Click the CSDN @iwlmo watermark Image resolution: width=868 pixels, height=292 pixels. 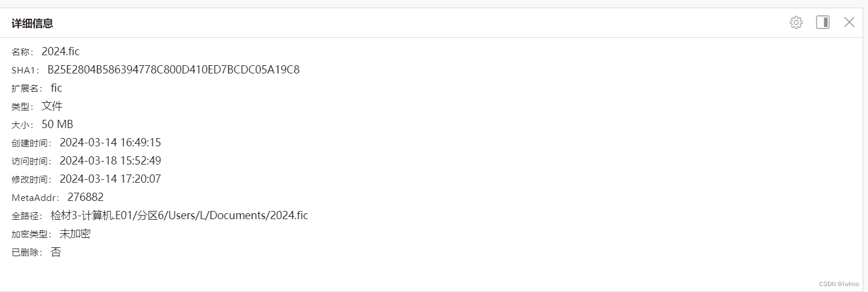point(839,284)
